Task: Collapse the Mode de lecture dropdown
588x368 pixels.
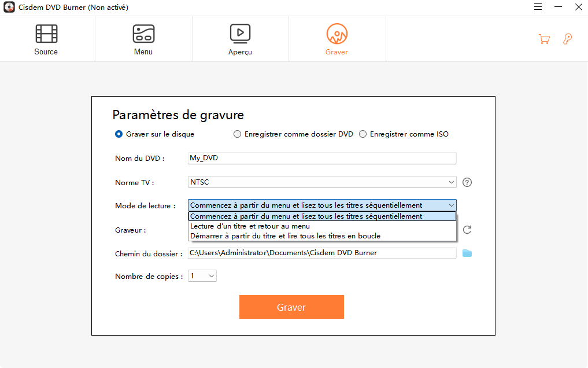Action: [452, 205]
